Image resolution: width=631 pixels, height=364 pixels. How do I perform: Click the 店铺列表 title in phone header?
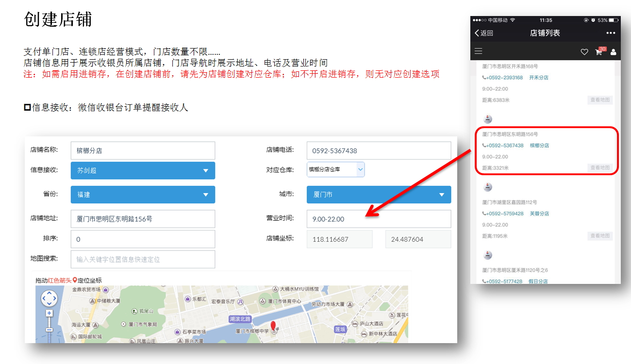(x=545, y=33)
